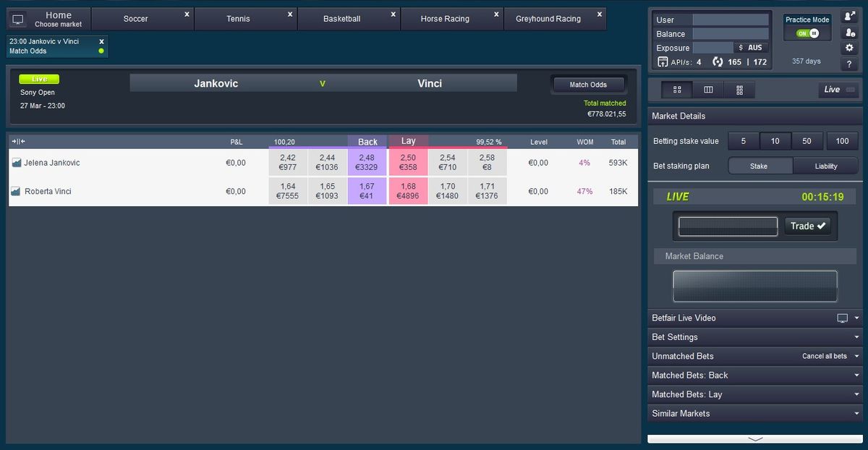Open the user logout icon
Viewport: 868px width, 450px height.
point(848,15)
